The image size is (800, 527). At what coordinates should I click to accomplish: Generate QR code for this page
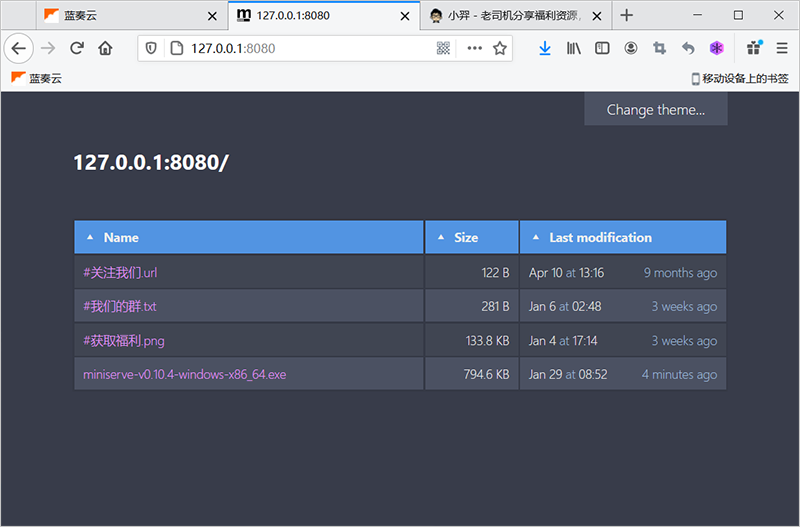click(443, 48)
